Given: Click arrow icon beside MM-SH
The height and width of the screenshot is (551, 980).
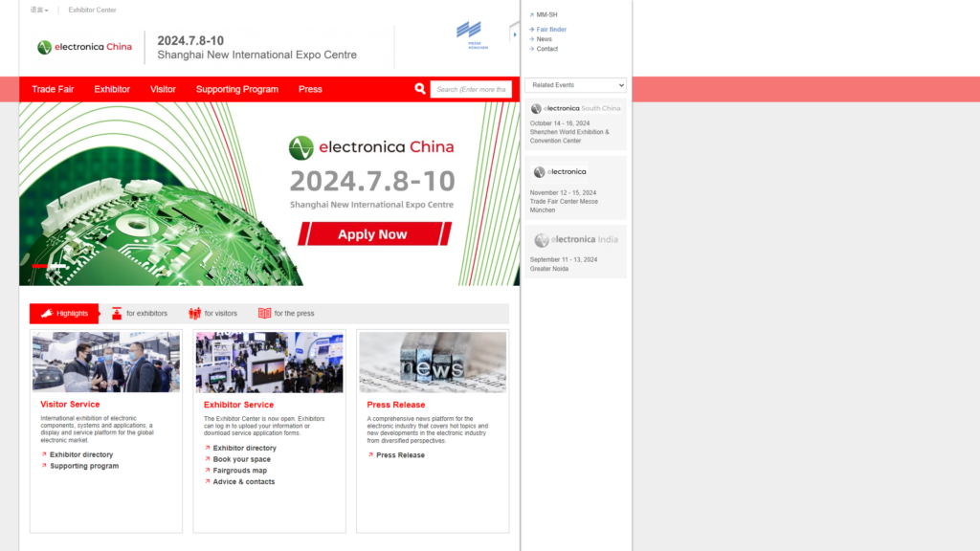Looking at the screenshot, I should (532, 14).
